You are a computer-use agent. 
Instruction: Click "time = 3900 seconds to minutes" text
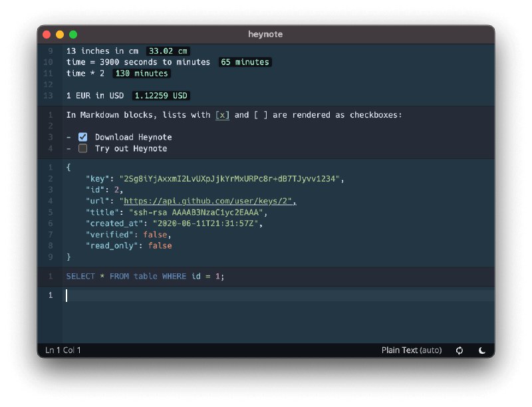[138, 62]
